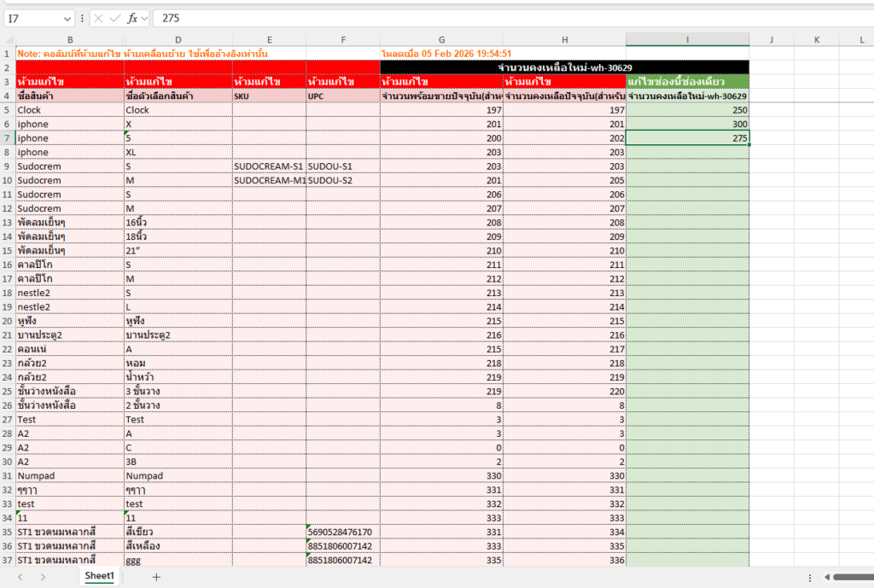The width and height of the screenshot is (874, 588).
Task: Add a new sheet with plus icon
Action: coord(156,577)
